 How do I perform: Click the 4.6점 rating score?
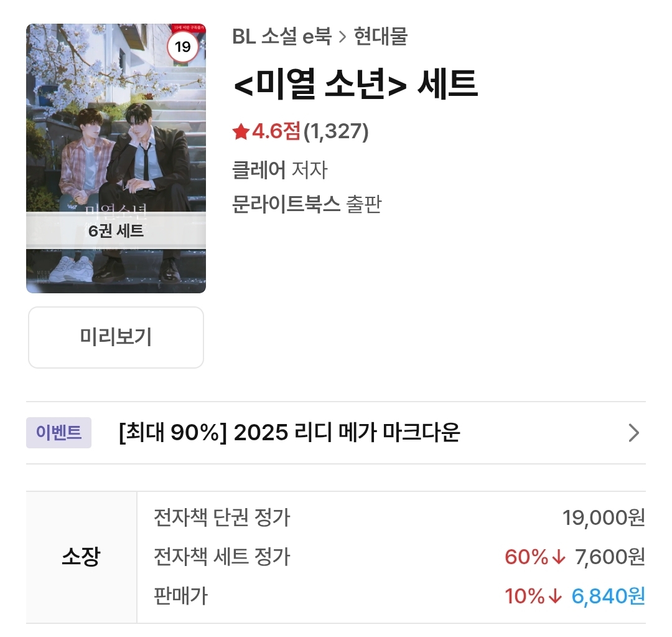[x=276, y=132]
